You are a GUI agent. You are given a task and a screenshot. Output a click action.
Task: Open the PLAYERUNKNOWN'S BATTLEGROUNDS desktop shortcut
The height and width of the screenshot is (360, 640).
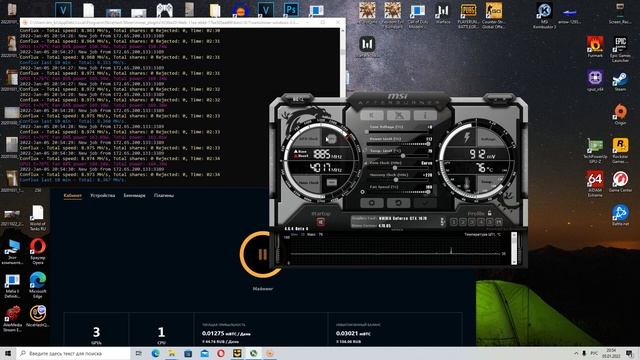point(468,16)
